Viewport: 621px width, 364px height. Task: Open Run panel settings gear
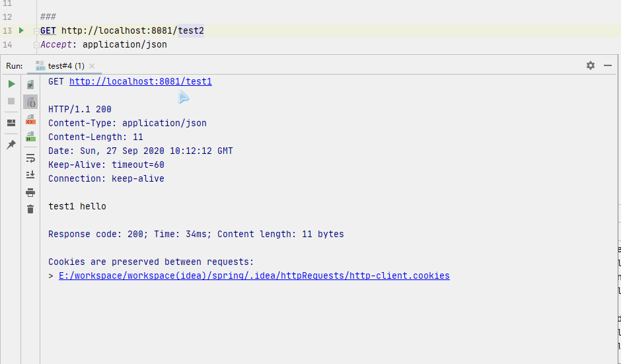coord(590,65)
